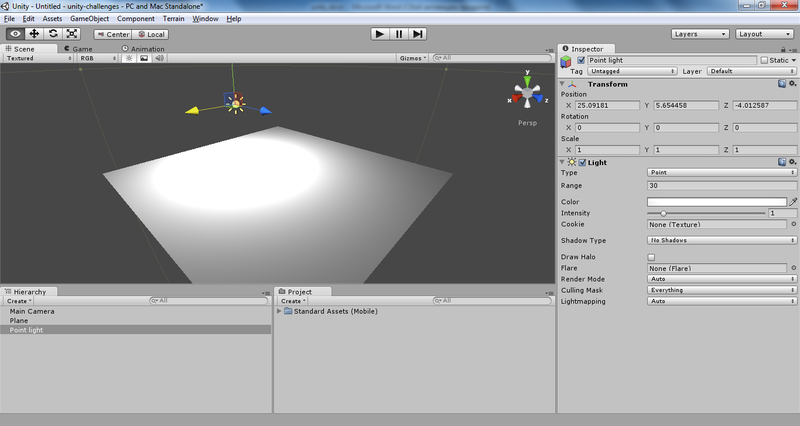800x426 pixels.
Task: Pick color with the eyedropper icon
Action: click(x=793, y=202)
